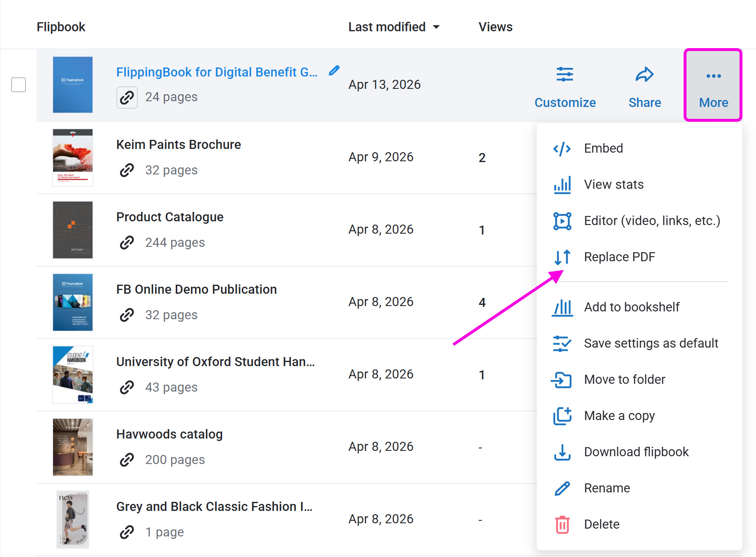Viewport: 756px width, 557px height.
Task: Open the FlippingBook for Digital Benefit title link
Action: pyautogui.click(x=217, y=72)
